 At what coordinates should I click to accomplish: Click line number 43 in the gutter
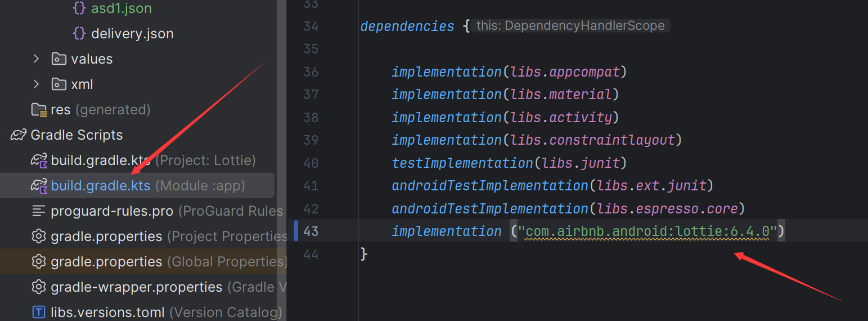(311, 231)
